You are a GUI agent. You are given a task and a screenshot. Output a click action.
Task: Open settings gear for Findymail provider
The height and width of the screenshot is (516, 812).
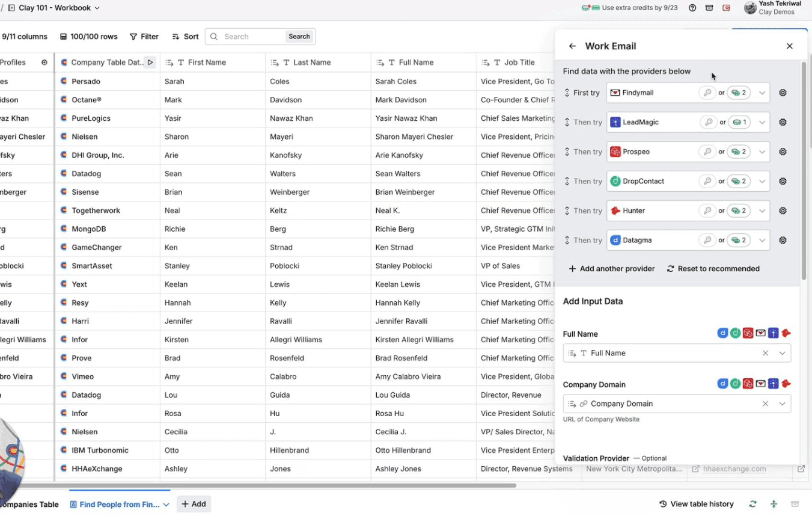(783, 93)
